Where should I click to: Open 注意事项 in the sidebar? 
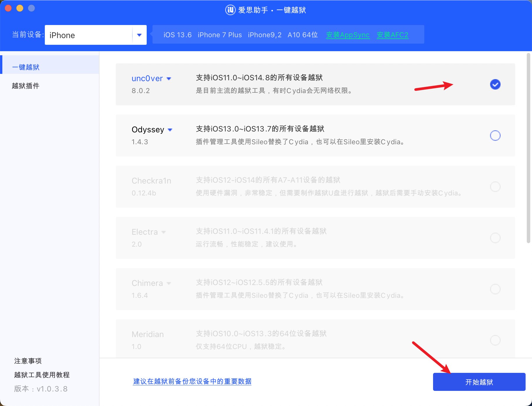[28, 361]
